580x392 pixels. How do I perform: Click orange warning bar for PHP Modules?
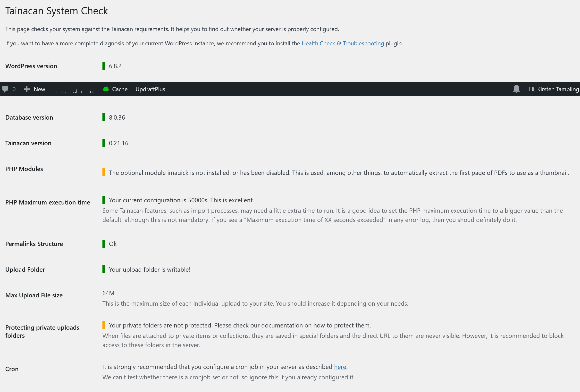[104, 172]
